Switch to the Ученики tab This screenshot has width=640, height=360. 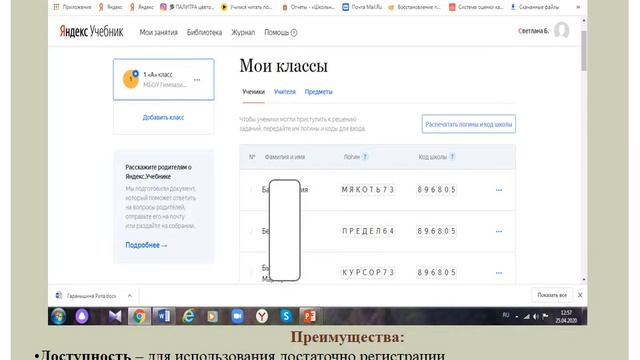pyautogui.click(x=253, y=92)
